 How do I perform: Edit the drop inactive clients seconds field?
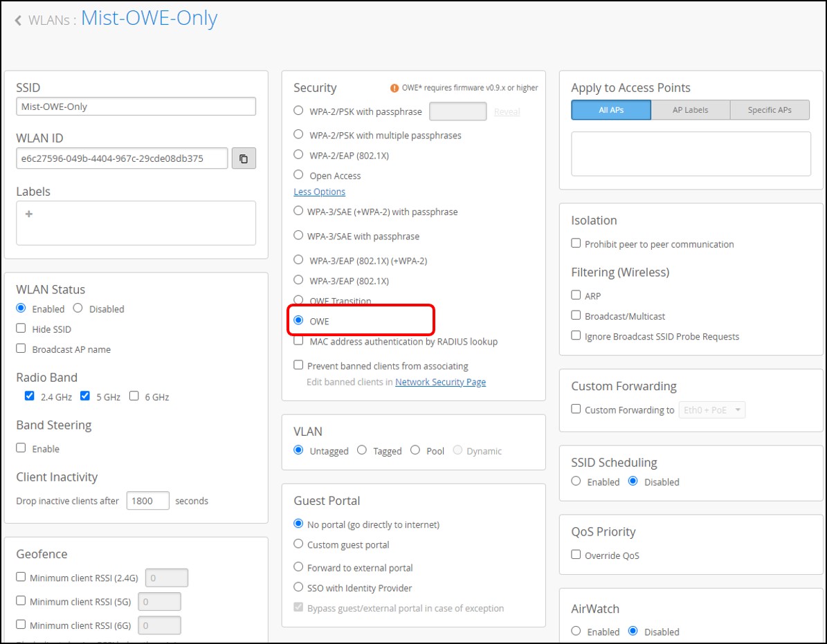coord(147,501)
